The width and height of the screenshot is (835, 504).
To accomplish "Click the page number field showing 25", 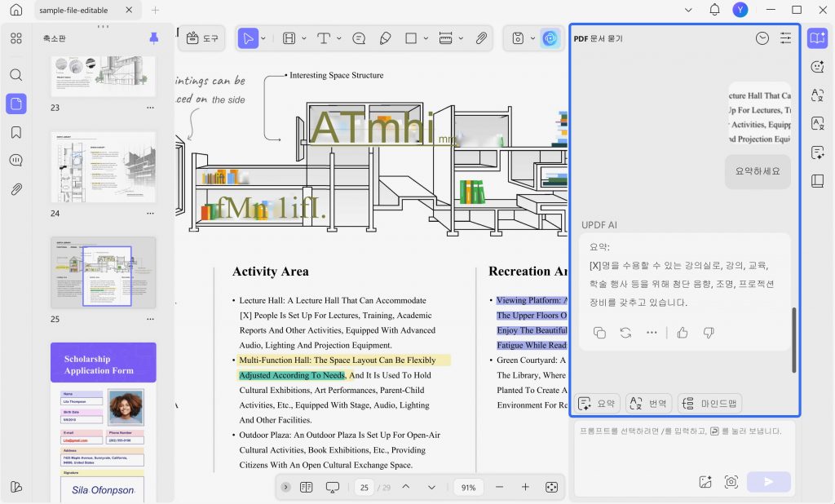I will [x=364, y=487].
